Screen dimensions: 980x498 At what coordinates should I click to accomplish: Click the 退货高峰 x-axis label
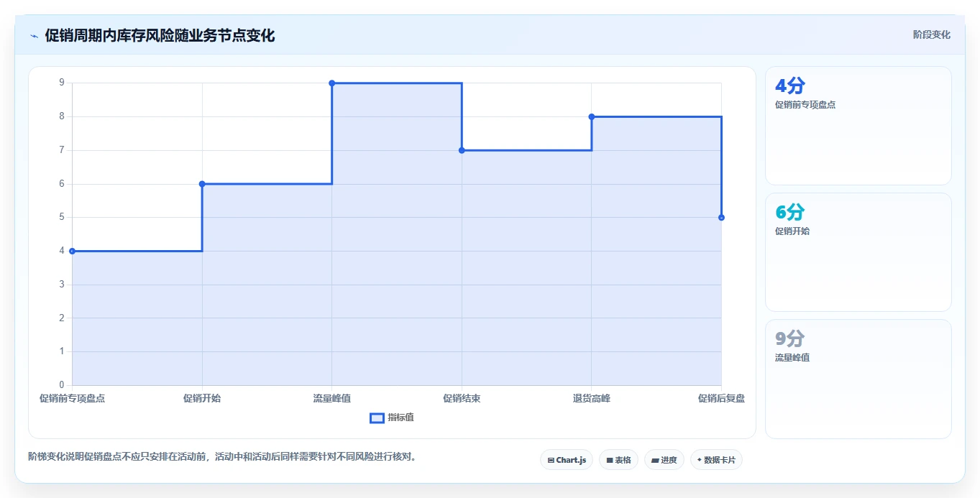[x=592, y=398]
